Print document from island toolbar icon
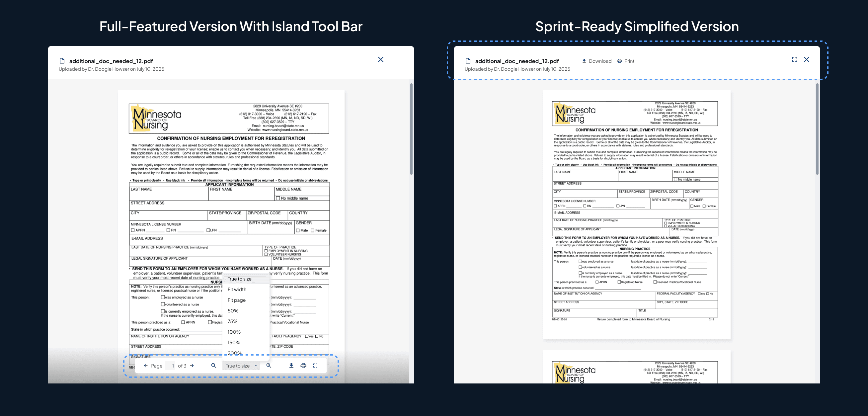This screenshot has height=416, width=868. coord(303,366)
